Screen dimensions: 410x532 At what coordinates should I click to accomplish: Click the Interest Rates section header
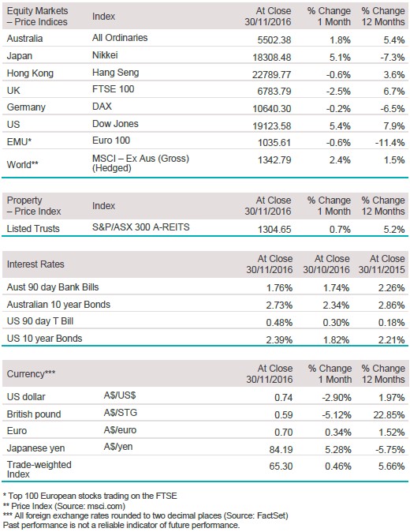click(x=35, y=264)
